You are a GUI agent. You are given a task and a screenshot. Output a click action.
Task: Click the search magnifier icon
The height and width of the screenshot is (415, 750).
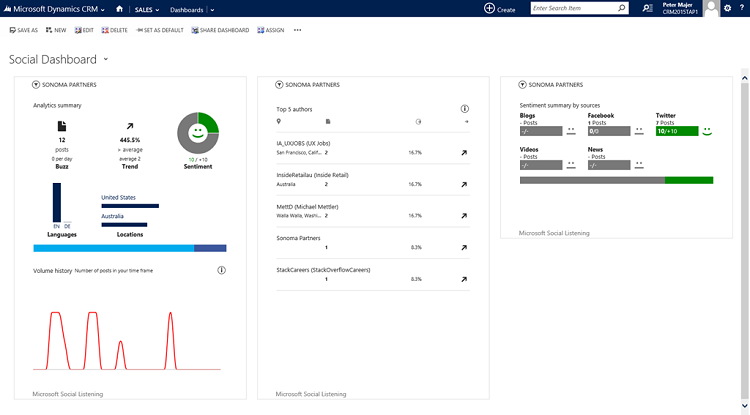[x=621, y=8]
